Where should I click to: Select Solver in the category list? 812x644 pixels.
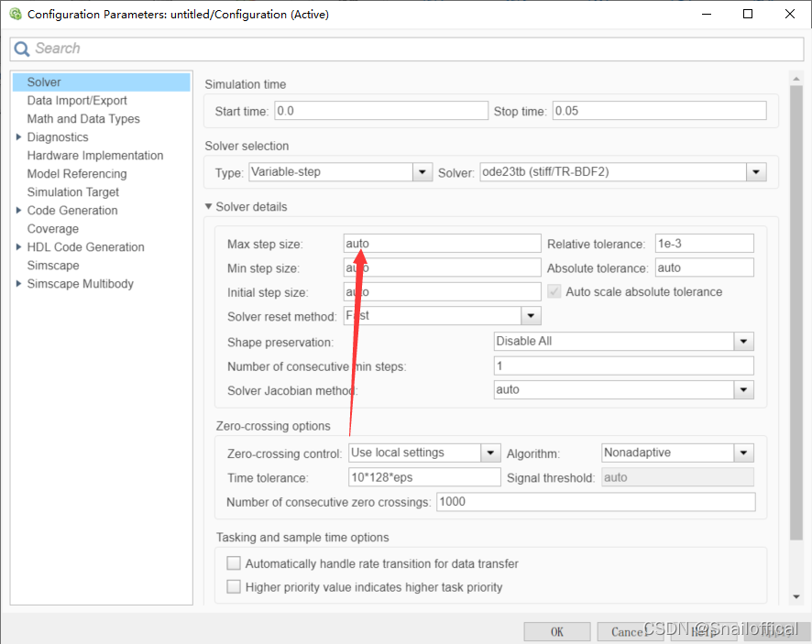pos(102,82)
